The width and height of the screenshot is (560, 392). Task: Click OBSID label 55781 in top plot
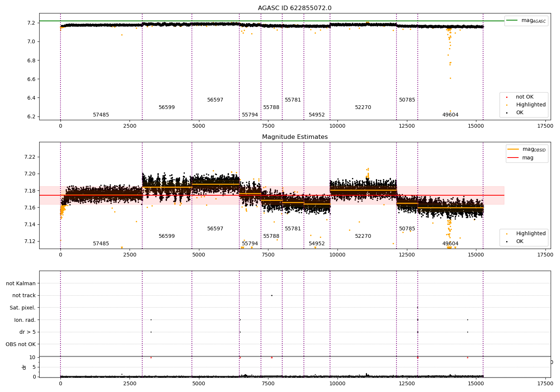point(293,100)
